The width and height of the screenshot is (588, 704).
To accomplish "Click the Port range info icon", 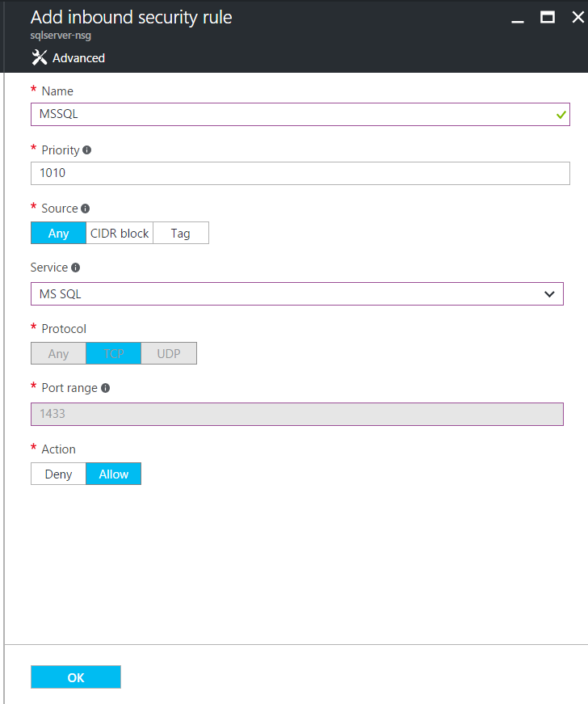I will pos(105,388).
